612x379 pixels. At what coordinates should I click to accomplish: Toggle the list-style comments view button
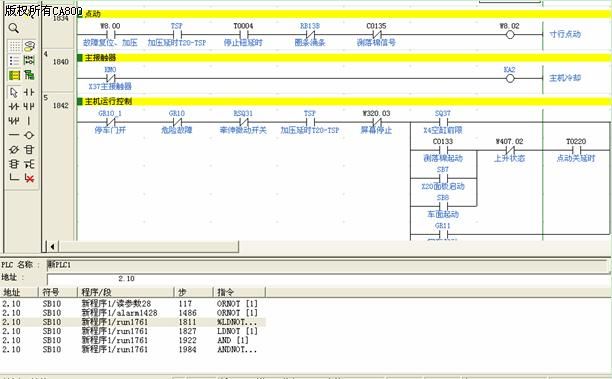pos(14,60)
